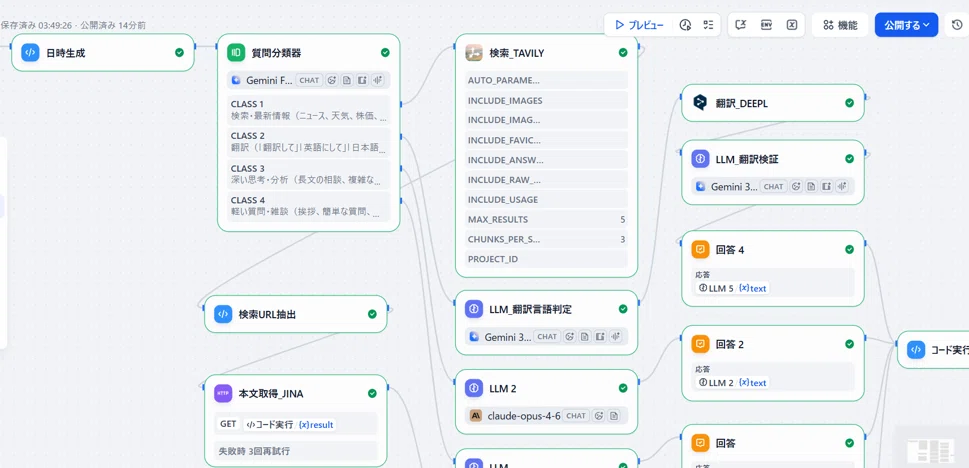
Task: Click the 翻訳_DEEPL node icon
Action: coord(700,103)
